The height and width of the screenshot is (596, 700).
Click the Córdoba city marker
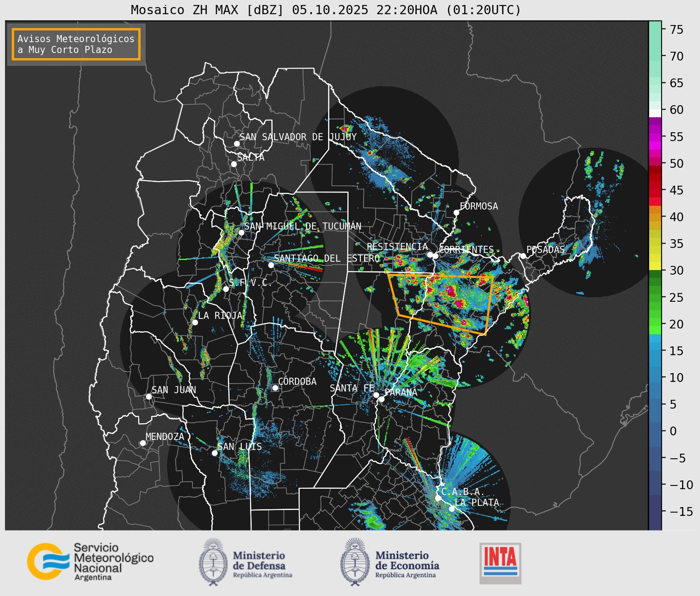coord(275,388)
